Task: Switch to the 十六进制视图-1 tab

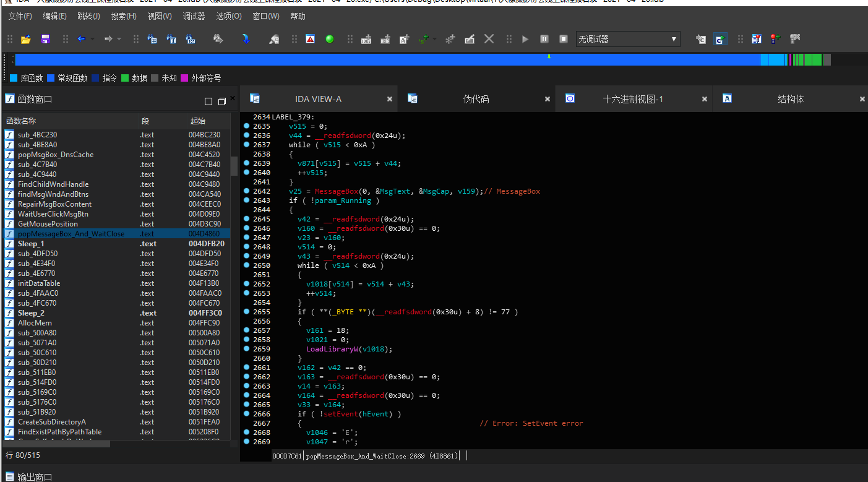Action: (632, 99)
